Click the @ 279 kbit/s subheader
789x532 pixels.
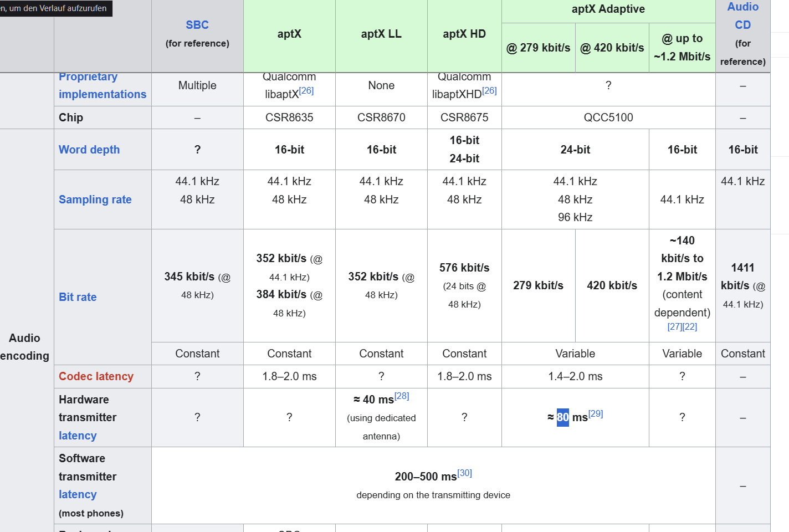click(538, 48)
